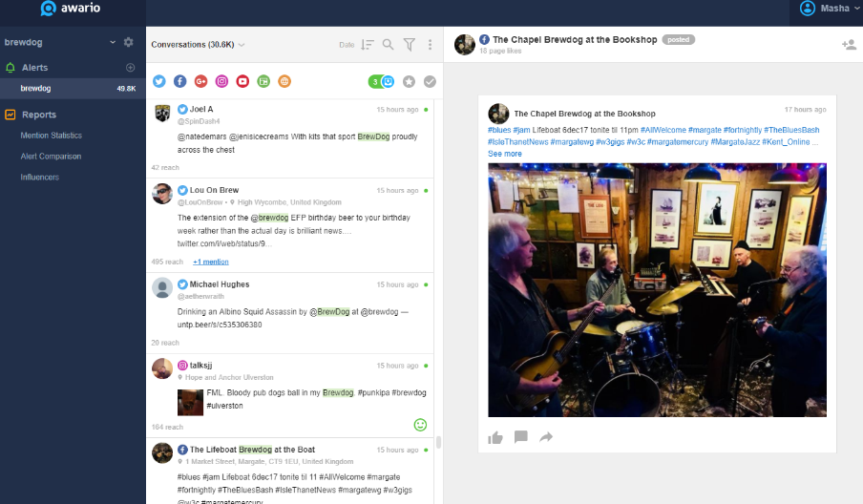Share the Facebook post arrow
Viewport: 863px width, 504px height.
click(546, 437)
